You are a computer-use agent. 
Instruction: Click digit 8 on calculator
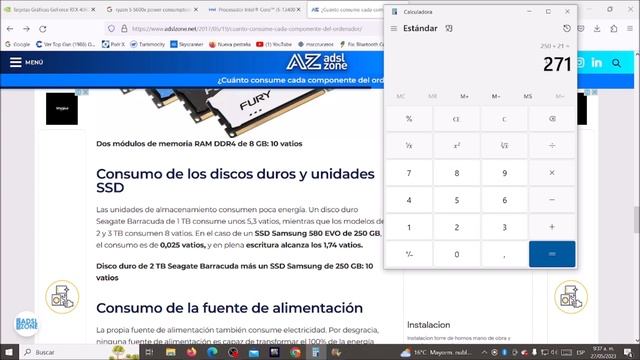tap(457, 173)
